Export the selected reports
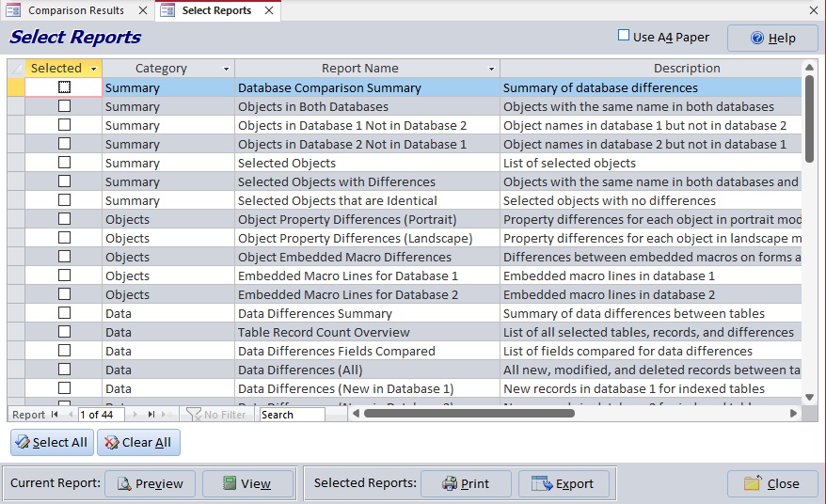 564,483
